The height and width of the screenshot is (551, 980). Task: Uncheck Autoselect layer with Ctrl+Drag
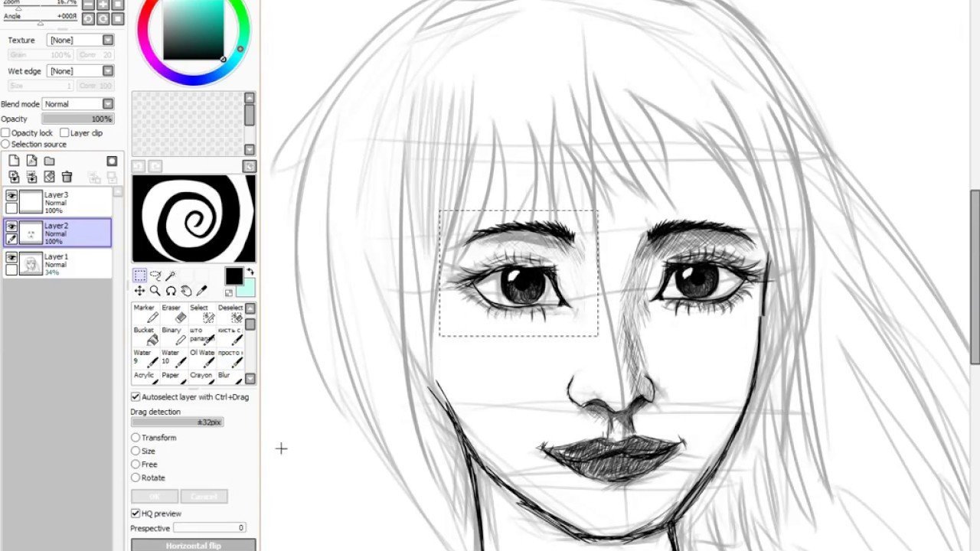click(136, 397)
